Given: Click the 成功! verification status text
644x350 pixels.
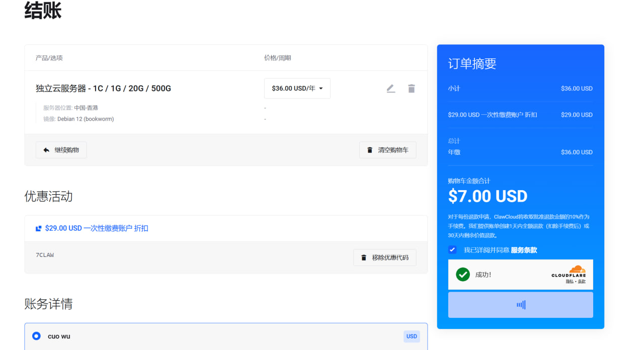Looking at the screenshot, I should pos(483,275).
